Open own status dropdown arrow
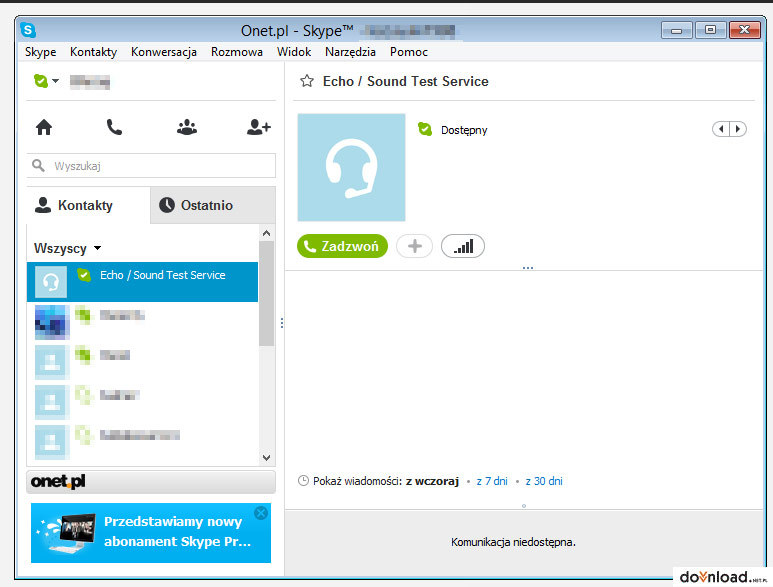Image resolution: width=773 pixels, height=587 pixels. click(55, 80)
